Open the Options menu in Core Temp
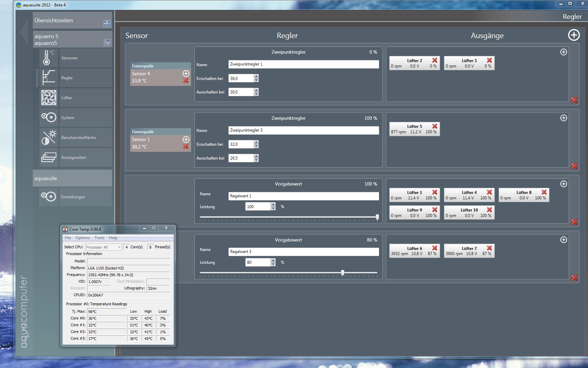This screenshot has width=588, height=368. point(82,238)
